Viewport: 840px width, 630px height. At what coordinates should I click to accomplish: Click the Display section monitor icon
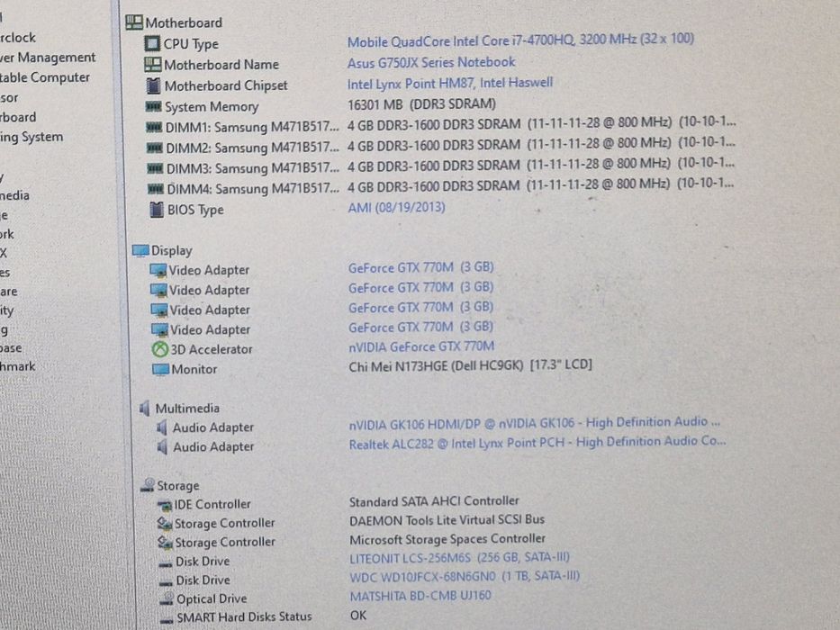(x=140, y=250)
